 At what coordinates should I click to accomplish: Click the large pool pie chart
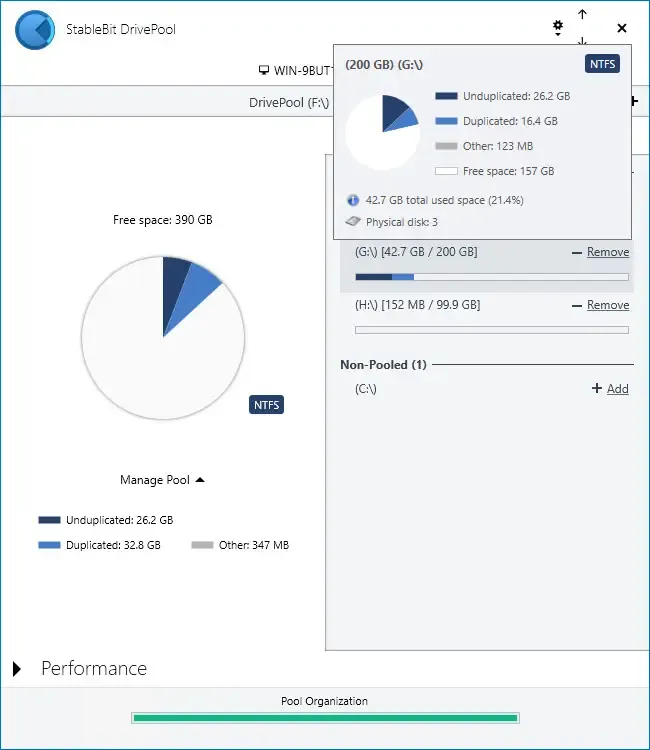163,338
